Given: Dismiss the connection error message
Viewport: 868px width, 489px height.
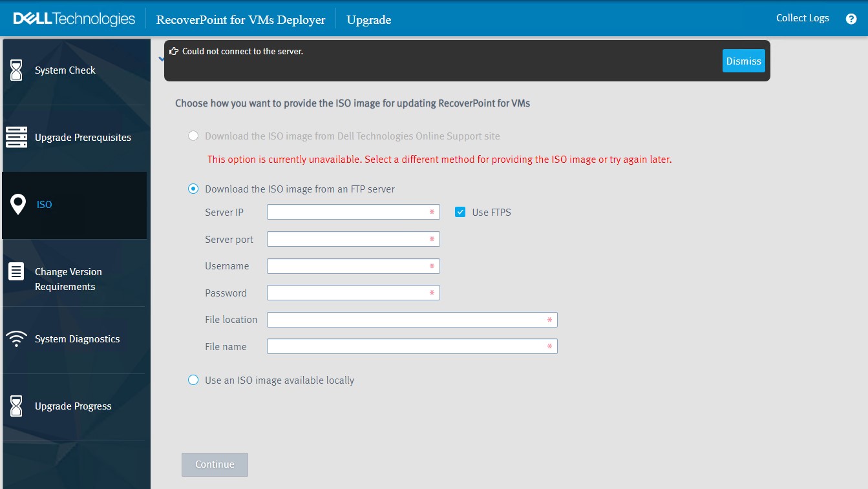Looking at the screenshot, I should pyautogui.click(x=743, y=61).
